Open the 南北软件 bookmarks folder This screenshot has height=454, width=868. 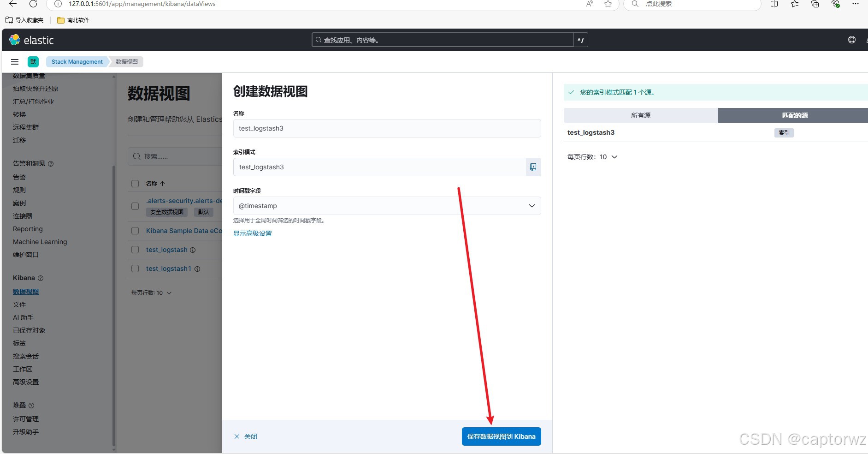73,20
